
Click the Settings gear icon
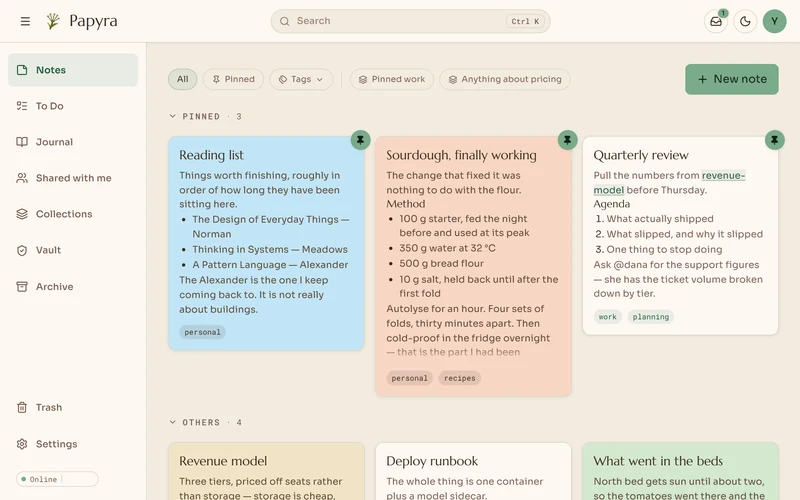(22, 444)
